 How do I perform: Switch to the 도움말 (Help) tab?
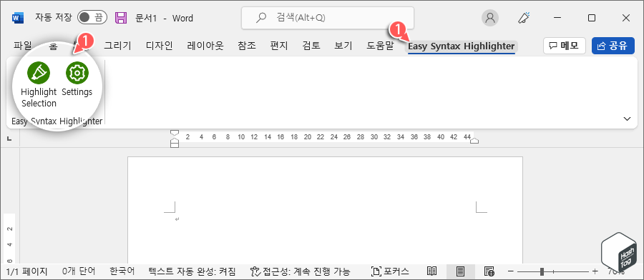click(x=380, y=46)
